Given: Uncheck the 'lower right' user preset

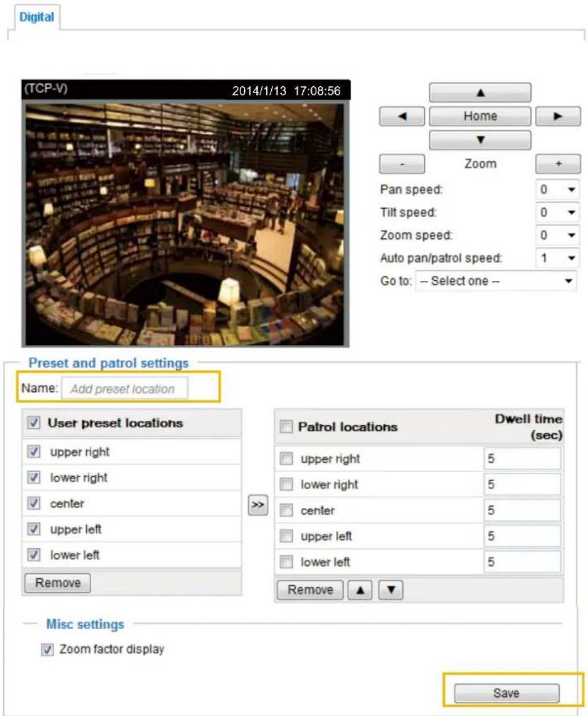Looking at the screenshot, I should 33,478.
